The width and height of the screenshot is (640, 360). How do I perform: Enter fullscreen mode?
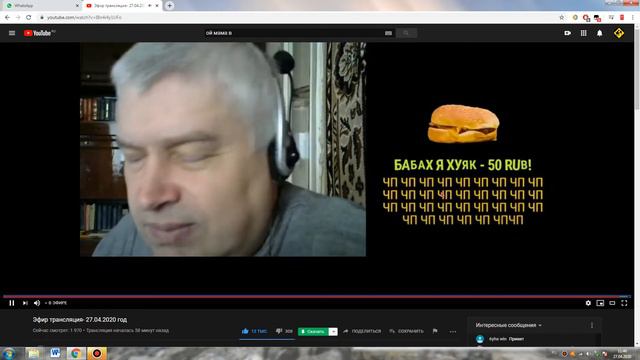tap(624, 303)
